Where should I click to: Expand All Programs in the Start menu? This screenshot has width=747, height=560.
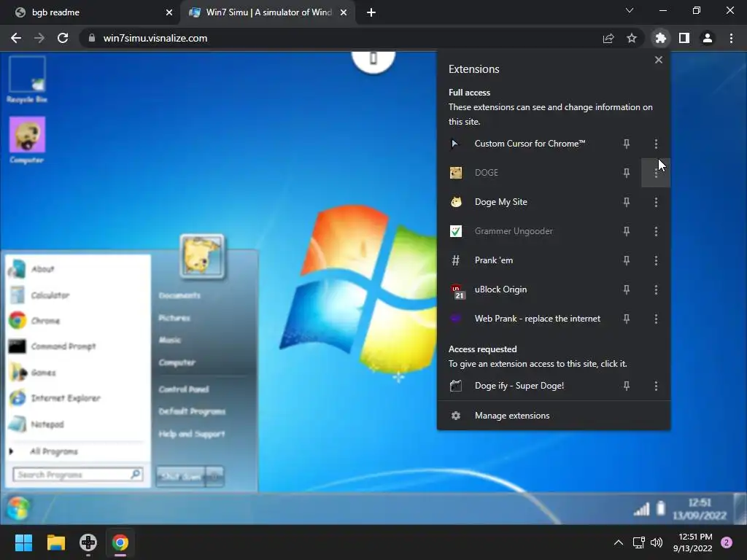(77, 451)
